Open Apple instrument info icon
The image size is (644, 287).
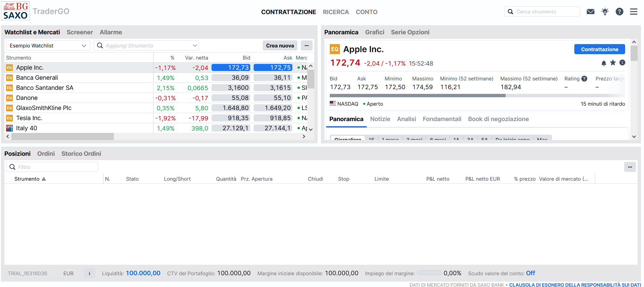[x=622, y=63]
